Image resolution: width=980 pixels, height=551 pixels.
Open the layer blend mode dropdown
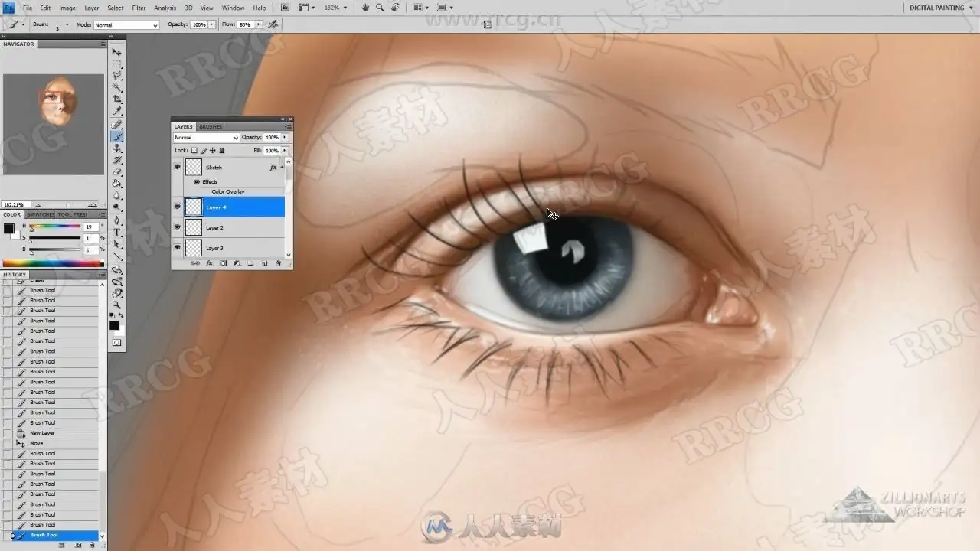(206, 138)
